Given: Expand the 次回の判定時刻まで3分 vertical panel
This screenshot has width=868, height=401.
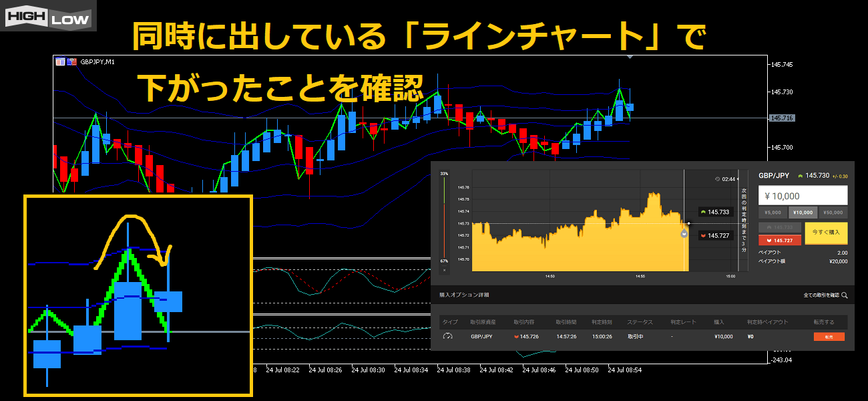Looking at the screenshot, I should coord(743,219).
